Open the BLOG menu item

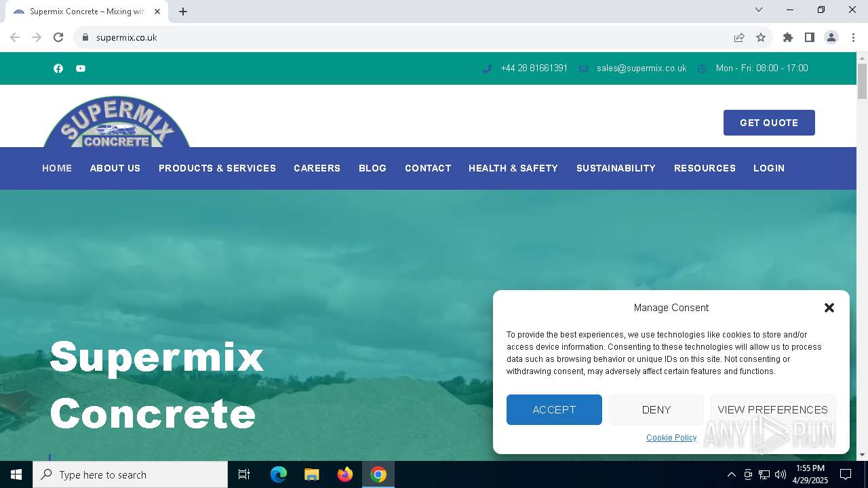point(372,168)
